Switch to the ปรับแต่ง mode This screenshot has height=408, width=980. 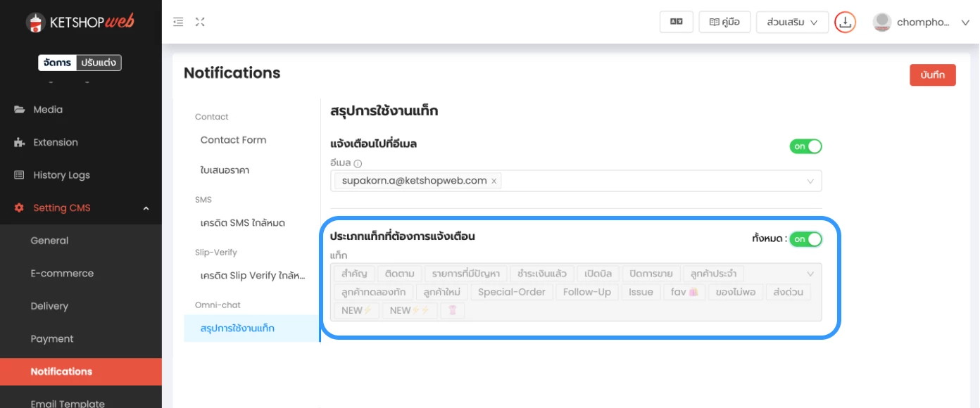pyautogui.click(x=98, y=63)
